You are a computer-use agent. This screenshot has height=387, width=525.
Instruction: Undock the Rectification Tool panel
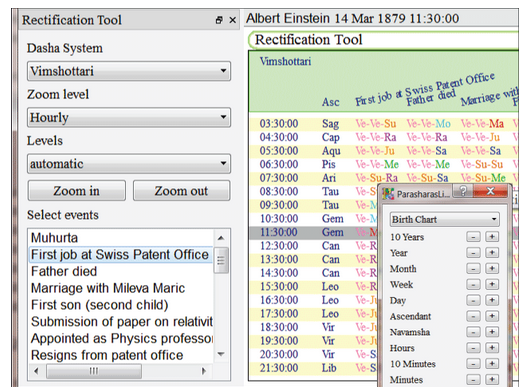(x=219, y=20)
